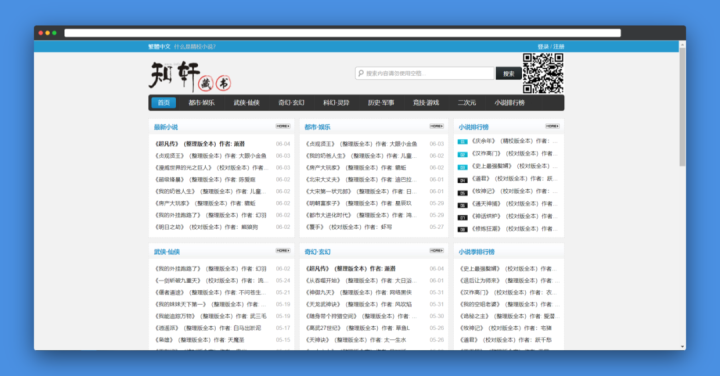Image resolution: width=720 pixels, height=376 pixels.
Task: Switch to 繁體中文 version
Action: [x=159, y=46]
